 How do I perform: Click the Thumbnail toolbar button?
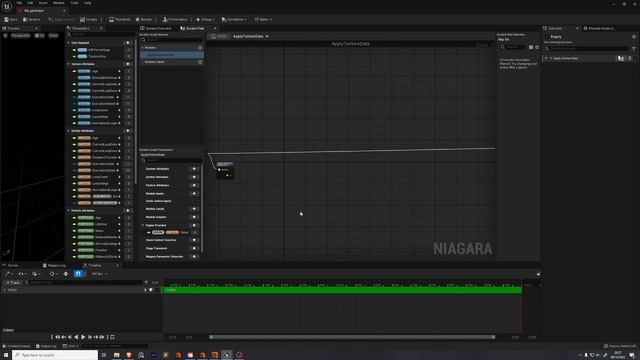[120, 20]
